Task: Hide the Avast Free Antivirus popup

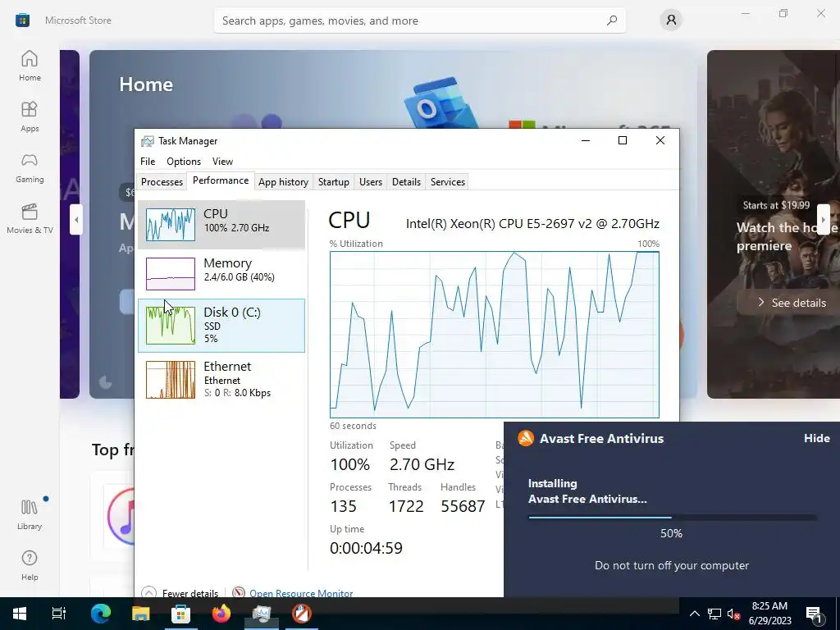Action: tap(816, 438)
